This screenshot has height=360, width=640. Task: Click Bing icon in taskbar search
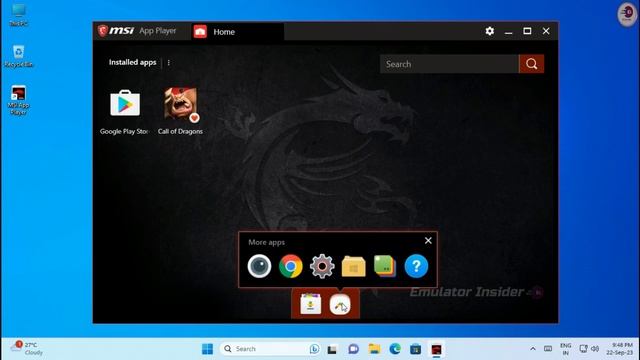(x=314, y=349)
